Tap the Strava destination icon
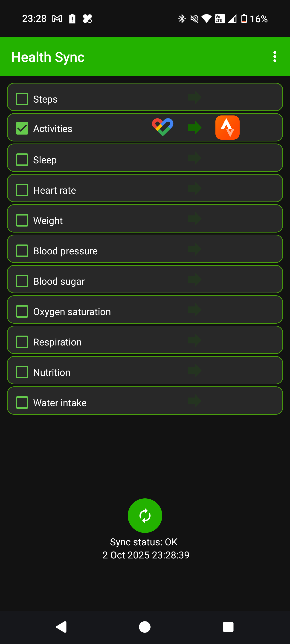 [x=227, y=127]
